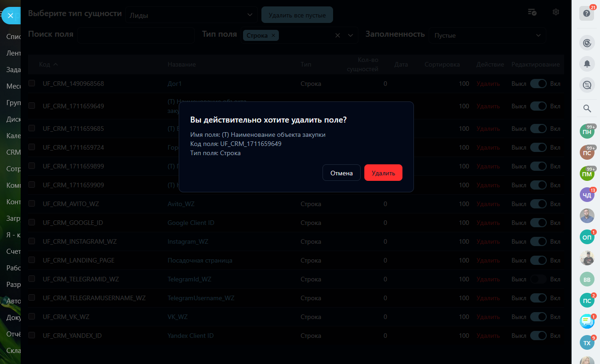Open the VK_WZ field name
The width and height of the screenshot is (600, 364).
click(x=177, y=317)
